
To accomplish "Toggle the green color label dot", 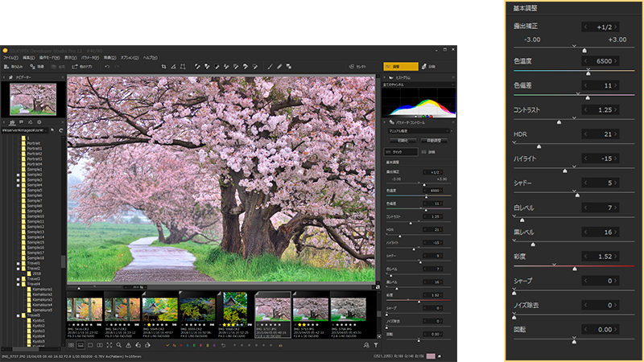I will 194,346.
